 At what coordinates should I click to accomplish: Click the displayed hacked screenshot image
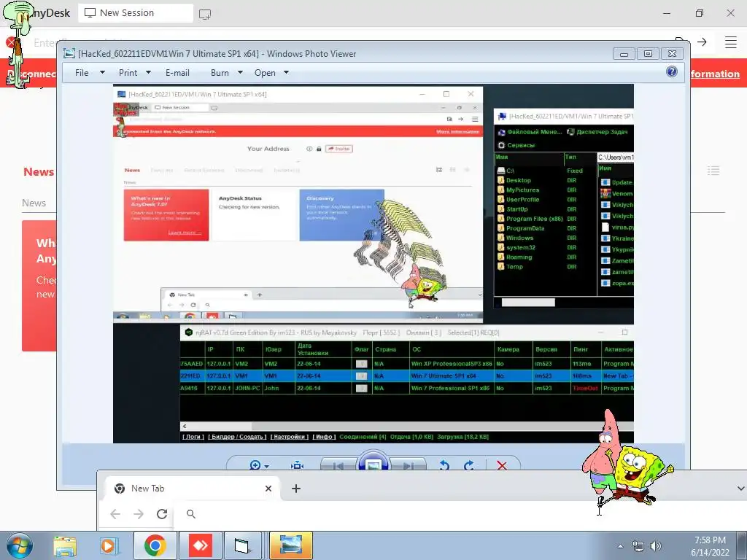click(373, 264)
